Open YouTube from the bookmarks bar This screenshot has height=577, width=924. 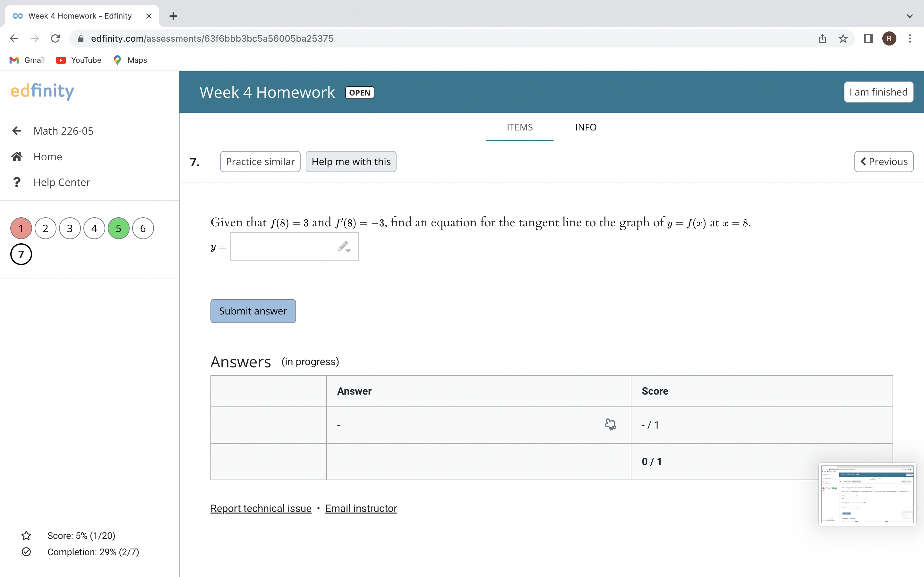78,60
